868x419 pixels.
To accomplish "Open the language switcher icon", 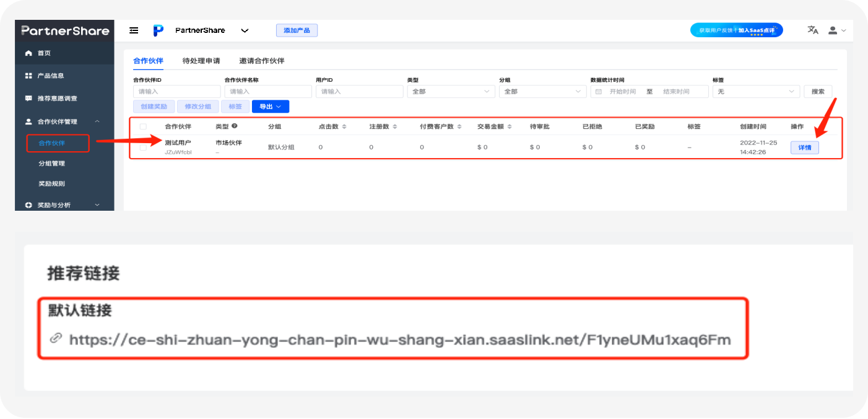I will pos(812,29).
